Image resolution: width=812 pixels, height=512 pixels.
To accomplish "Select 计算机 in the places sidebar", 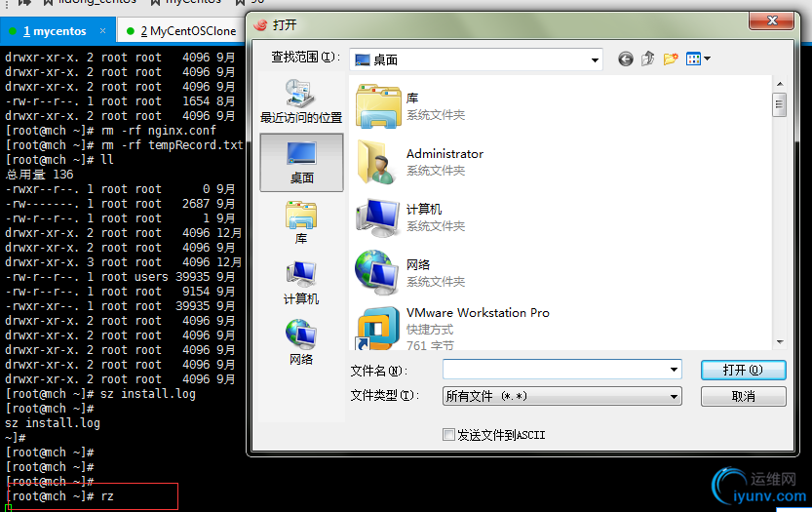I will click(301, 283).
